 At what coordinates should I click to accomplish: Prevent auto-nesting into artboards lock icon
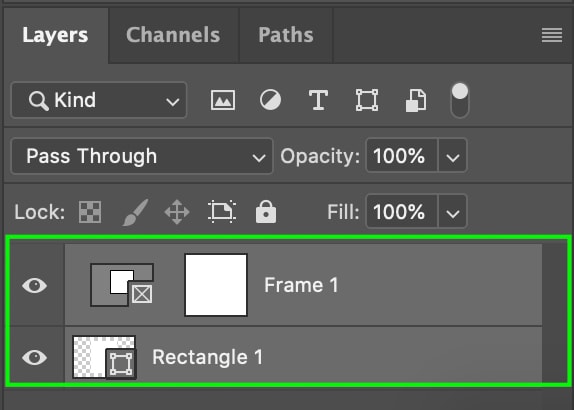click(x=222, y=212)
